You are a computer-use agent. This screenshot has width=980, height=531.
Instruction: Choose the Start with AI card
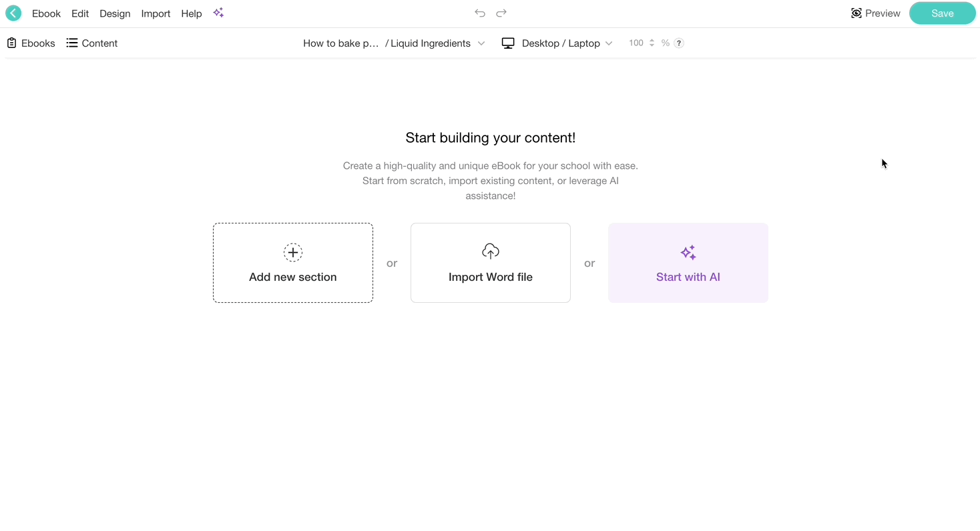[x=688, y=263]
